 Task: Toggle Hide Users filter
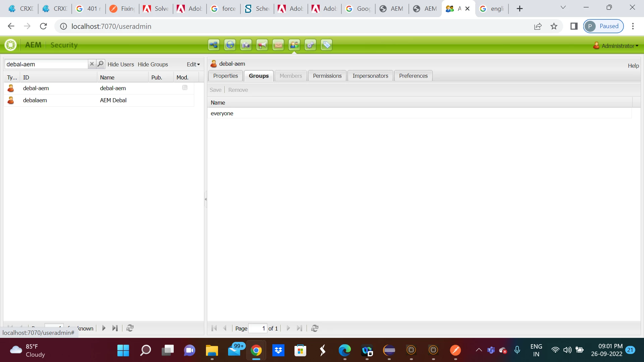(120, 64)
